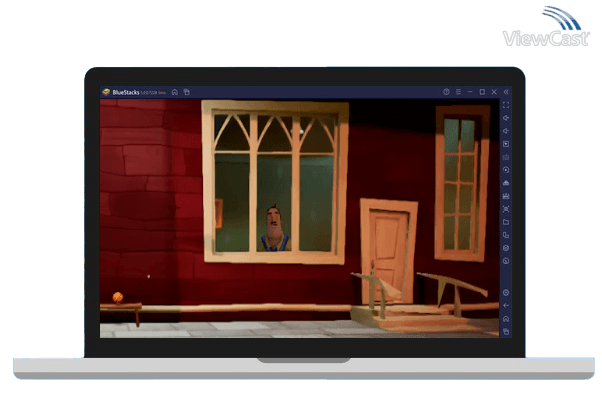Click the circular play sidebar icon
The height and width of the screenshot is (414, 602).
[x=506, y=170]
